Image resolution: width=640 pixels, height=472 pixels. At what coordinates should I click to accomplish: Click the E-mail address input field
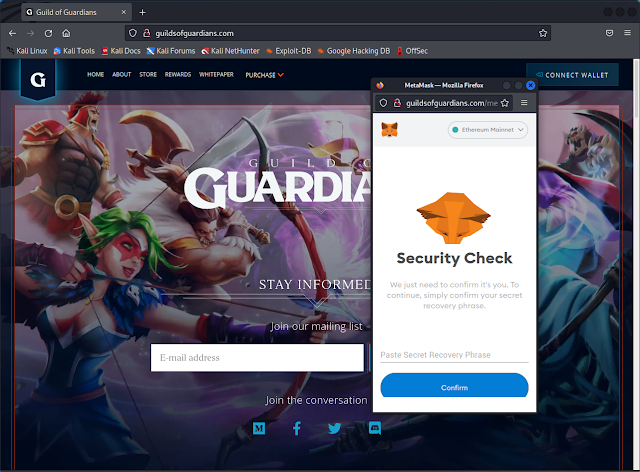coord(257,358)
